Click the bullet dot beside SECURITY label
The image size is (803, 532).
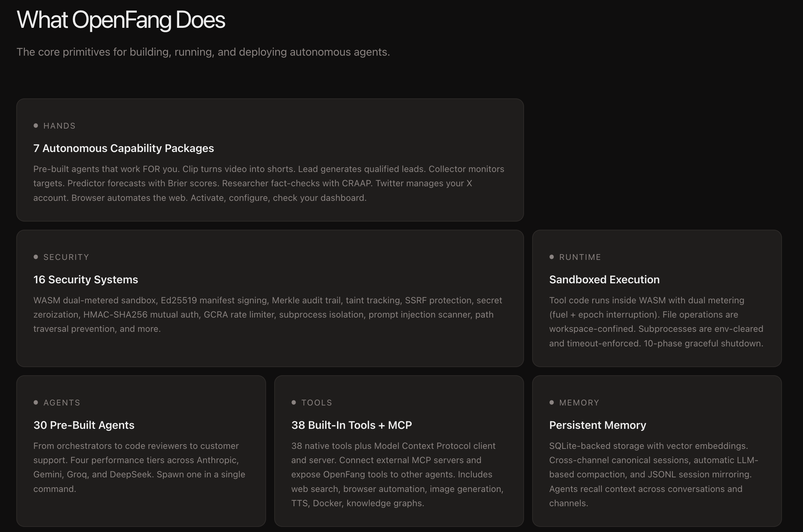[36, 257]
